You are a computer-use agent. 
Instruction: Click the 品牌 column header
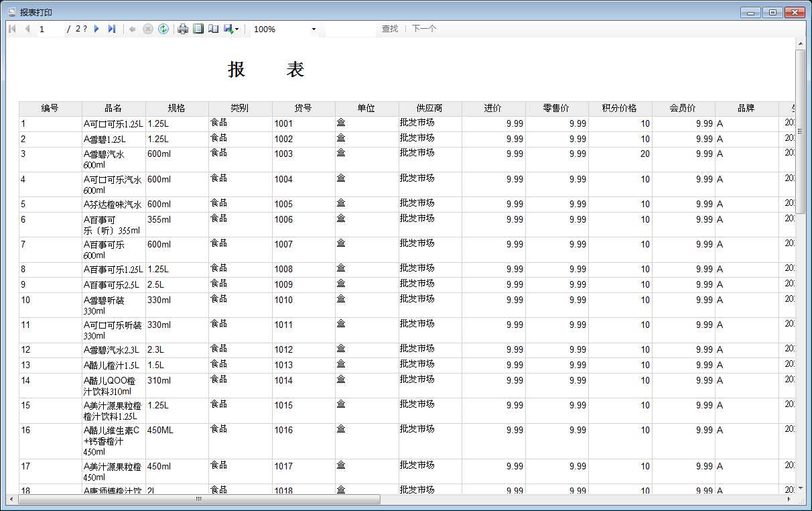[746, 109]
